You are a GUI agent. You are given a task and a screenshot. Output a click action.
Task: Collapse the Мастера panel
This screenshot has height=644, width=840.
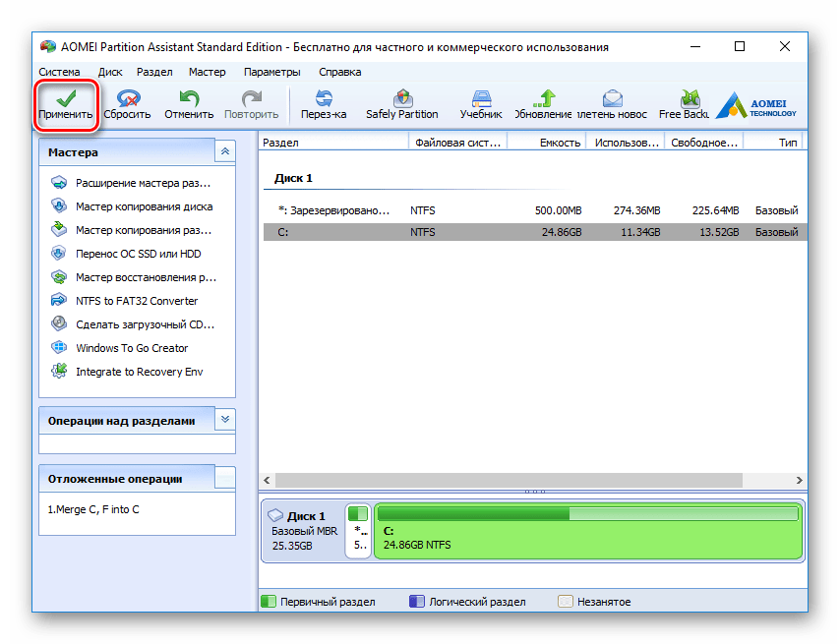[x=225, y=151]
